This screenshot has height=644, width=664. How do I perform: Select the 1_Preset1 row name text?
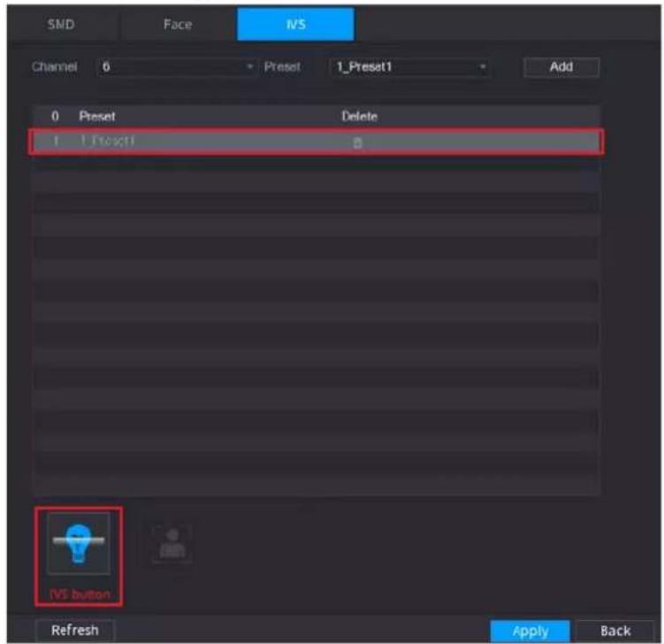(x=108, y=141)
